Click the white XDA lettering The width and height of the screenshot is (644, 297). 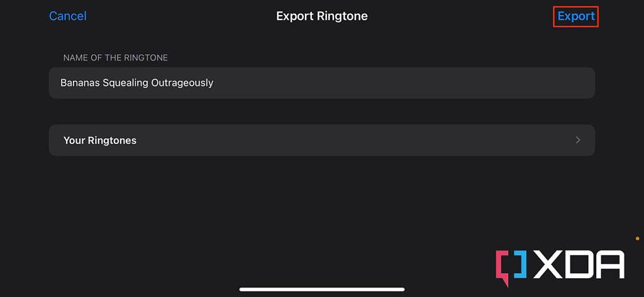579,265
